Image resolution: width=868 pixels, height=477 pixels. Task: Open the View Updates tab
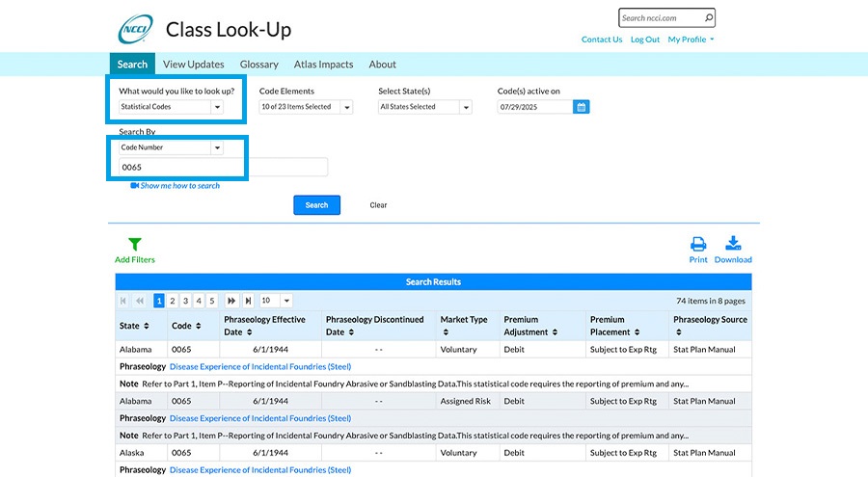tap(194, 65)
